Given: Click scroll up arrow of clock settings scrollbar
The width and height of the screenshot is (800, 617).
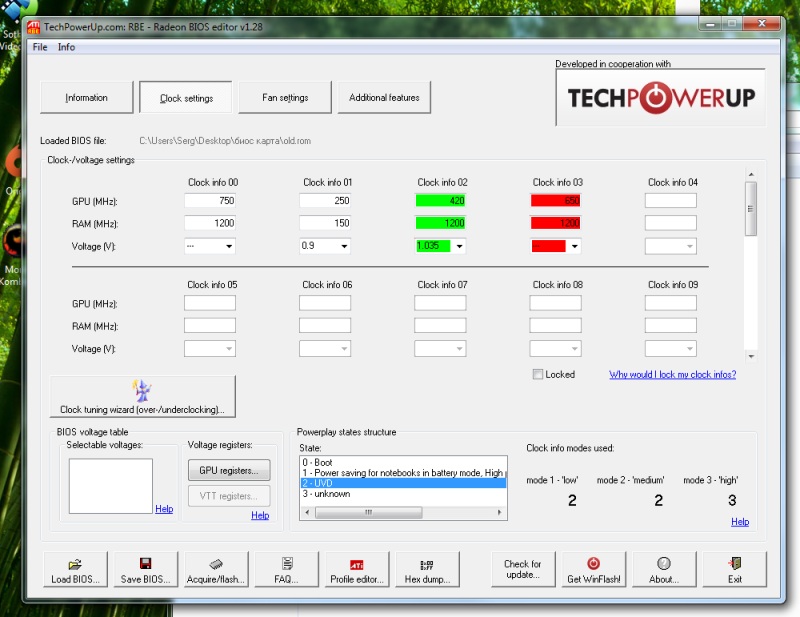Looking at the screenshot, I should 751,174.
